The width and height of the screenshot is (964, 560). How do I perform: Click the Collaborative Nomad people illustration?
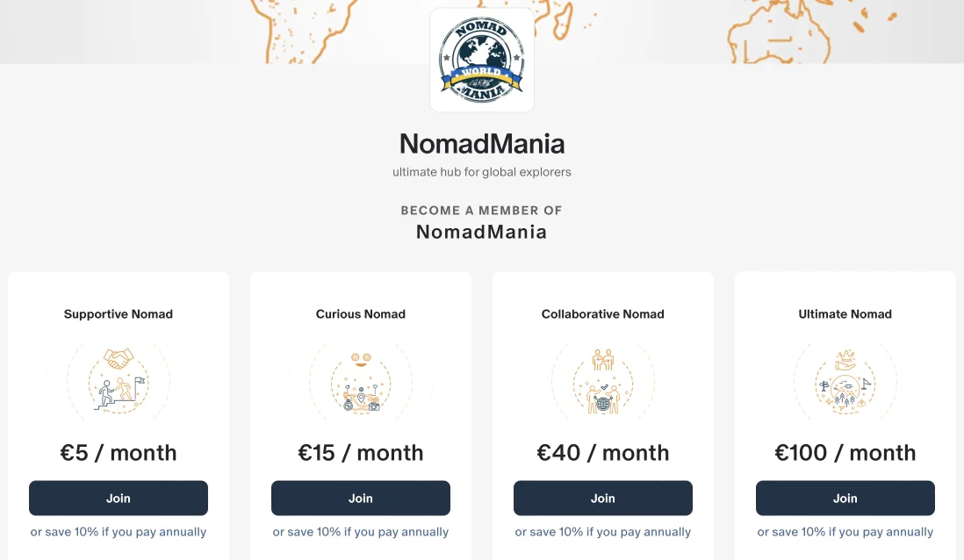[603, 382]
